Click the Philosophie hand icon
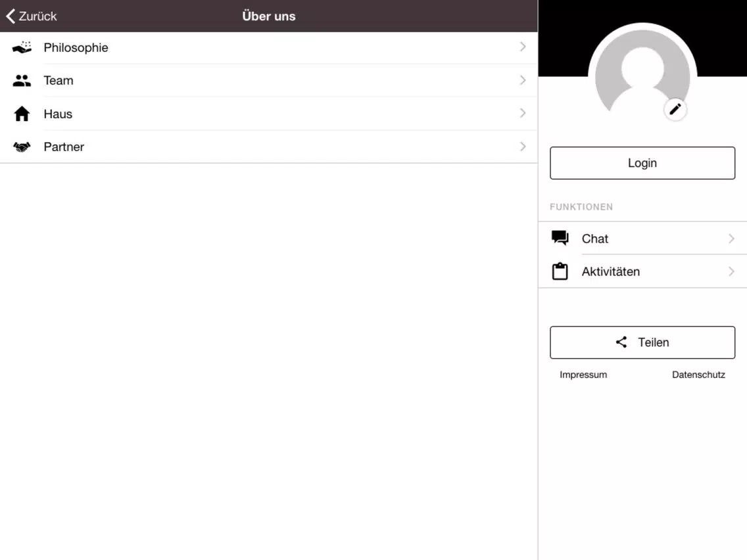Viewport: 747px width, 560px height. 22,47
